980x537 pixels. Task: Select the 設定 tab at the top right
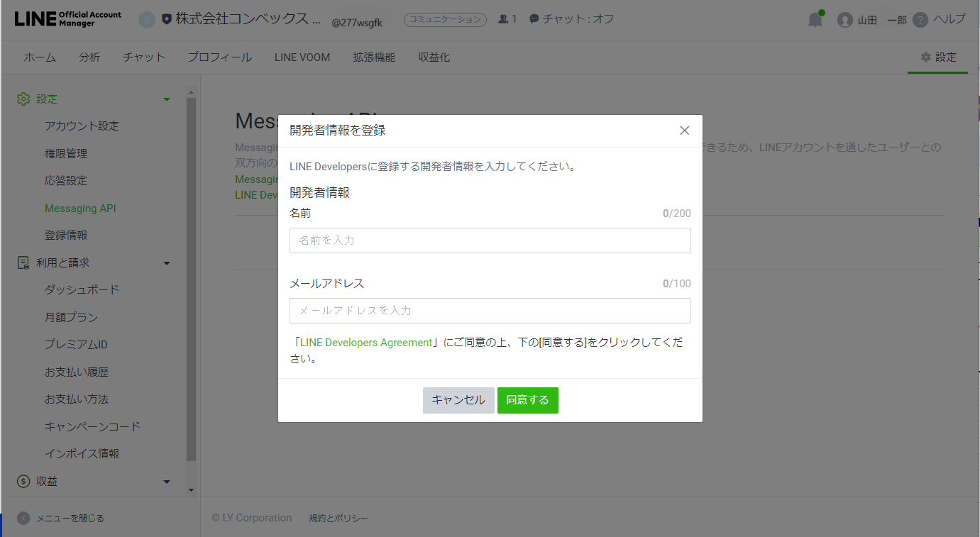938,57
